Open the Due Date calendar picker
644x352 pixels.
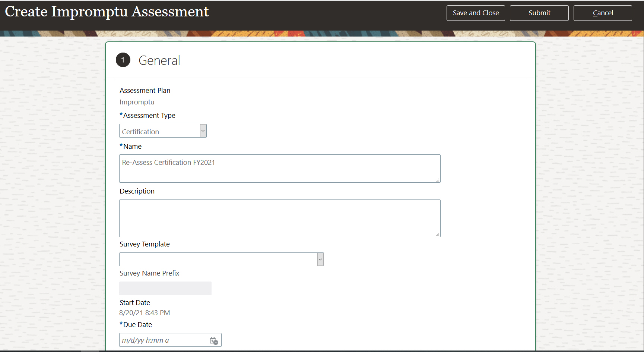[214, 340]
